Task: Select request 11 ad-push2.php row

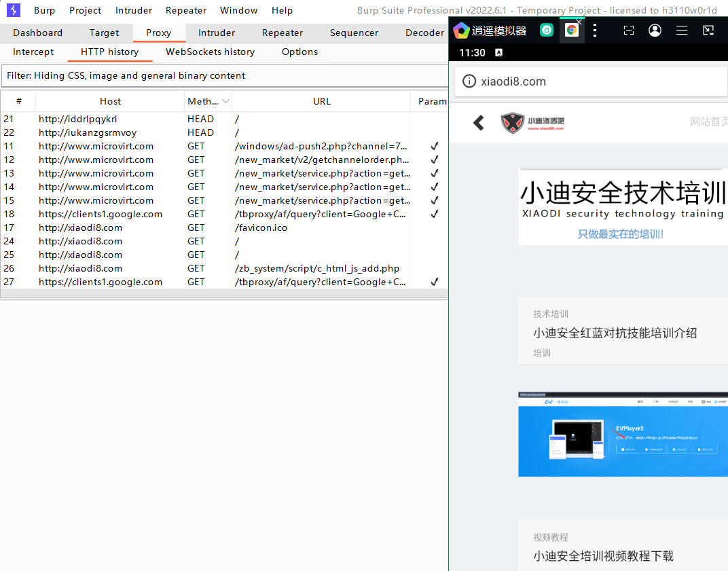Action: 224,146
